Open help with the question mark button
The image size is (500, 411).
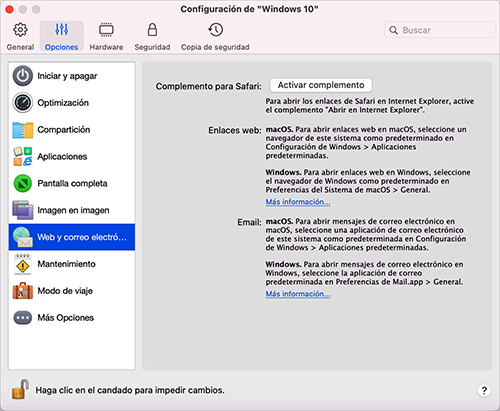pos(484,390)
